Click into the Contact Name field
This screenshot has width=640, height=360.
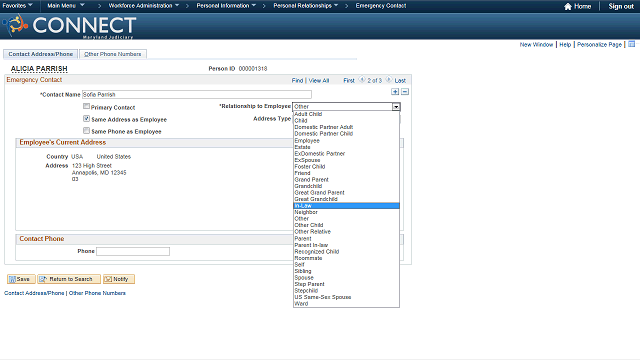click(197, 94)
